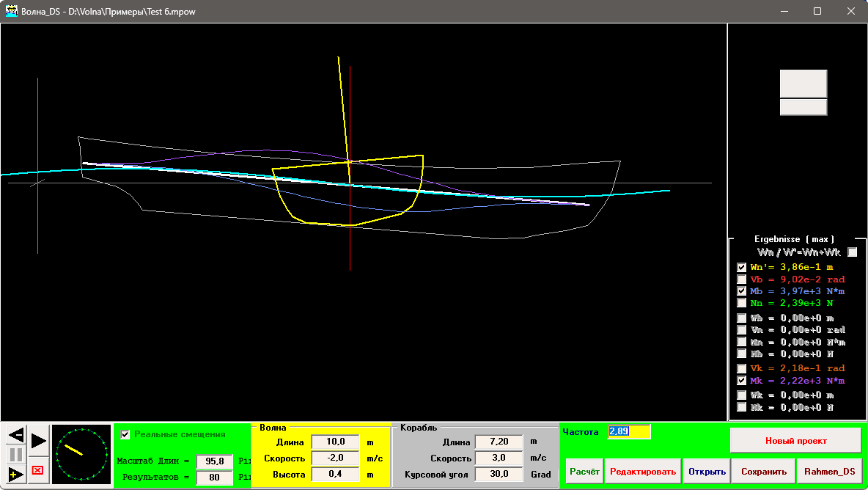Click the left arrow minus button
Screen dimensions: 868x490
tap(15, 435)
